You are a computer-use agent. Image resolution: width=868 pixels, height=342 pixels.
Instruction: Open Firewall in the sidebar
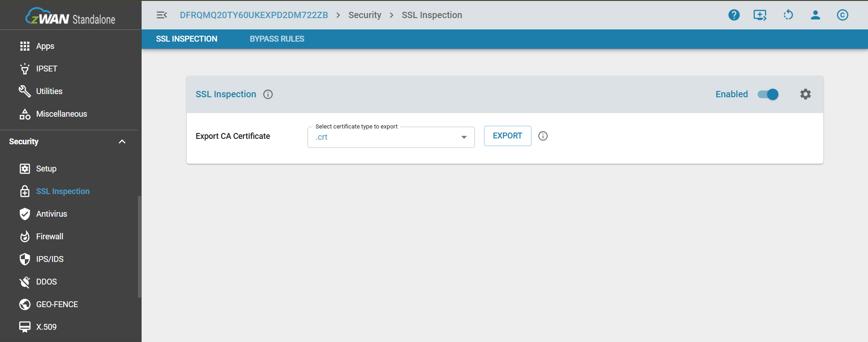pos(50,237)
